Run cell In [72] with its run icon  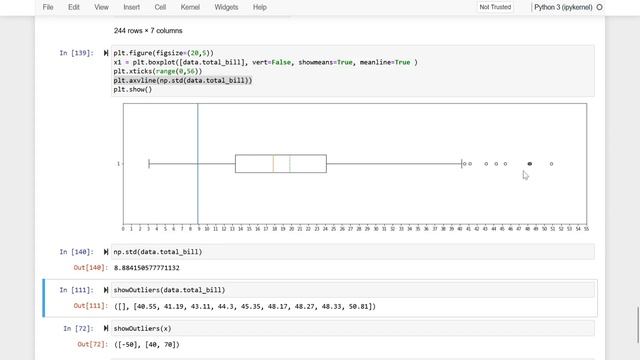(106, 328)
